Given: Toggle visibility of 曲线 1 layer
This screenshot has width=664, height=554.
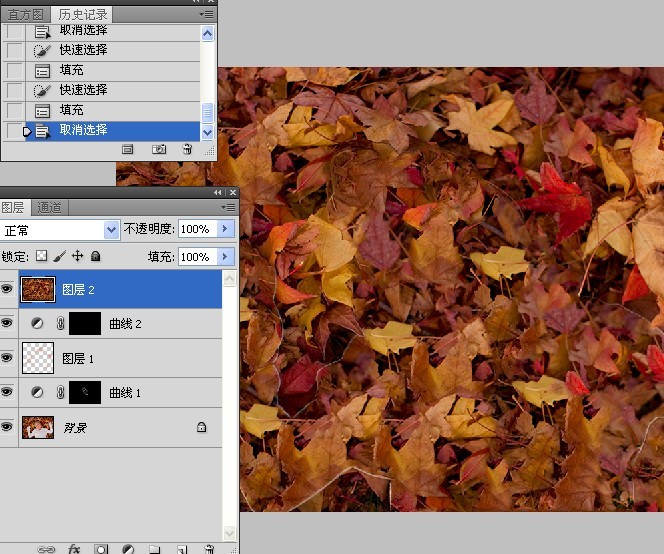Looking at the screenshot, I should pyautogui.click(x=6, y=392).
